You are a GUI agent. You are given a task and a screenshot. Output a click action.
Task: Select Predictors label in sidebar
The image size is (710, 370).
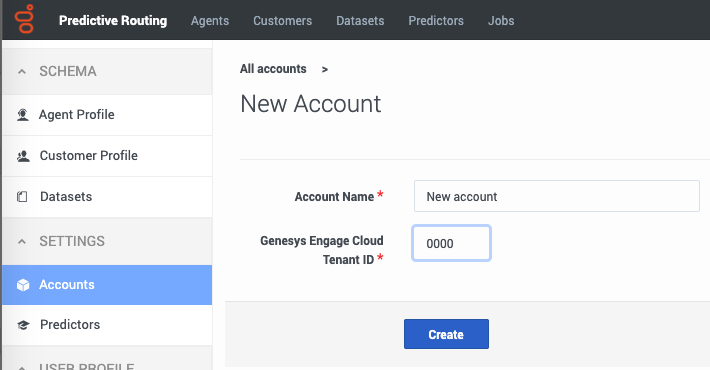(x=70, y=325)
